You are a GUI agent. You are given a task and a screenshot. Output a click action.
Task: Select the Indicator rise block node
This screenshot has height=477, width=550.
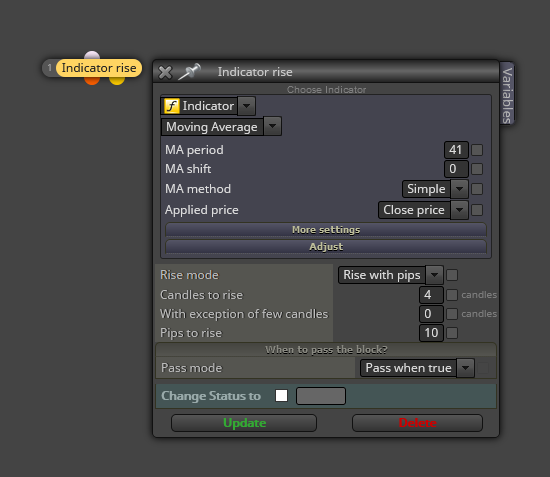(99, 68)
